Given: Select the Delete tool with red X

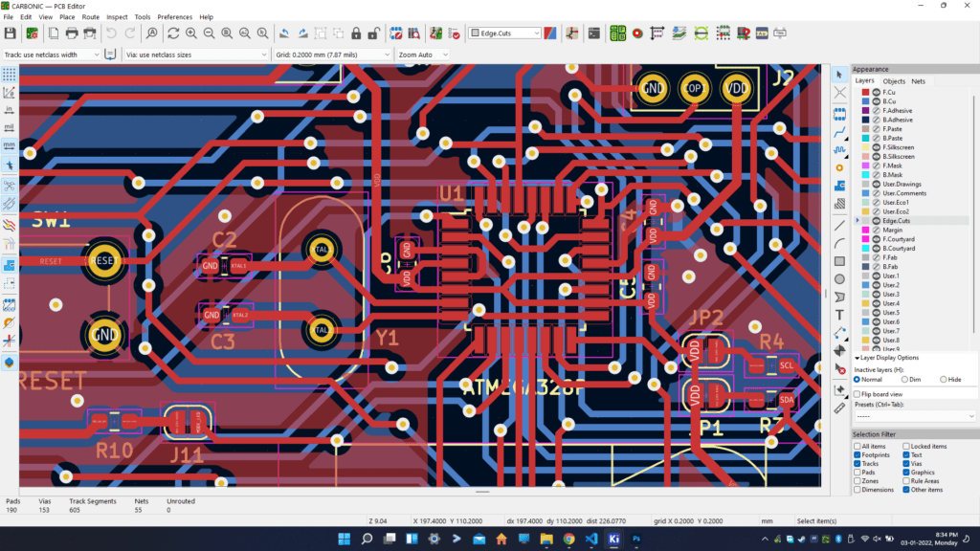Looking at the screenshot, I should 839,369.
